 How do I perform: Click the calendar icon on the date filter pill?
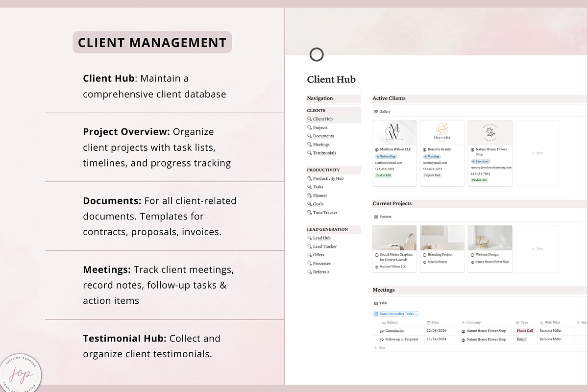point(376,314)
